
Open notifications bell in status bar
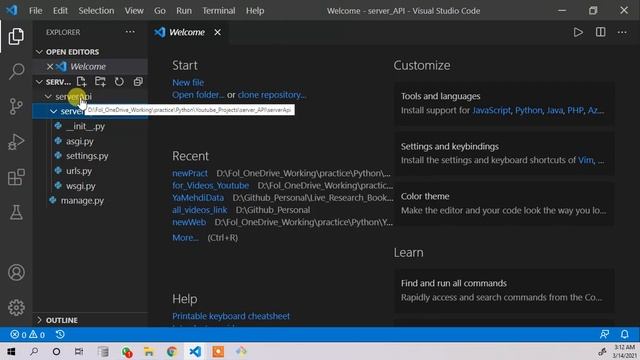point(624,335)
